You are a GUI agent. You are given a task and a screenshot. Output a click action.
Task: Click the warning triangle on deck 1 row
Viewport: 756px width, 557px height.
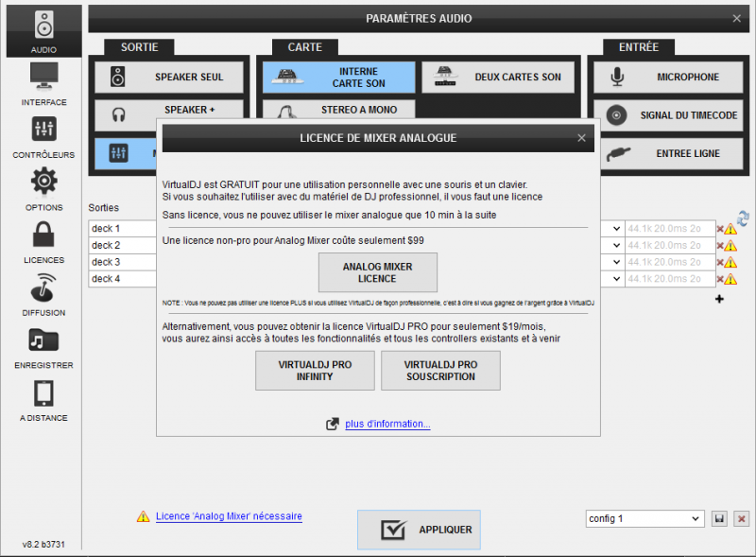730,229
